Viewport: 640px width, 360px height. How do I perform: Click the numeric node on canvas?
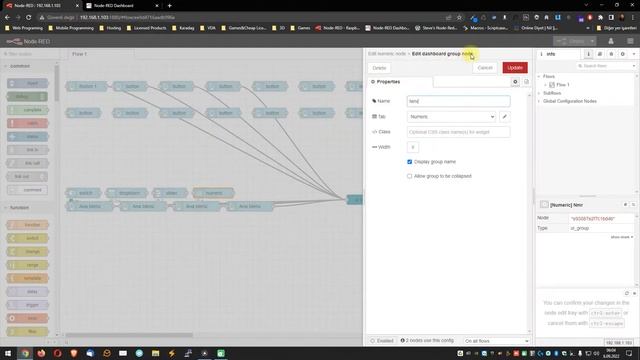tap(213, 193)
